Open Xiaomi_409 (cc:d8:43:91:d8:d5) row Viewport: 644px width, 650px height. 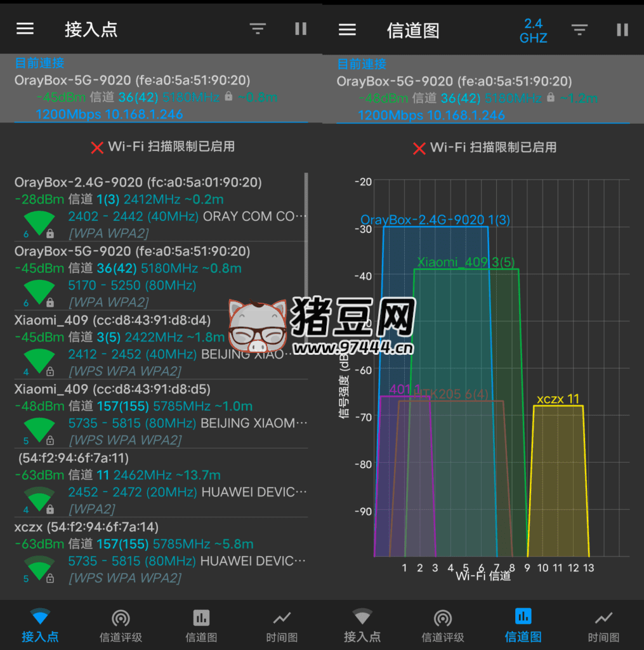point(161,414)
